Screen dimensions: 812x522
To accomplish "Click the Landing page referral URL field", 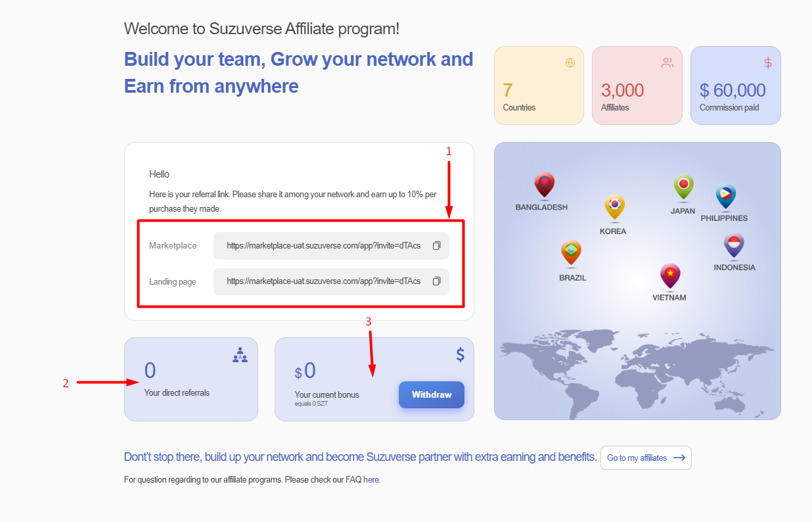I will [323, 281].
